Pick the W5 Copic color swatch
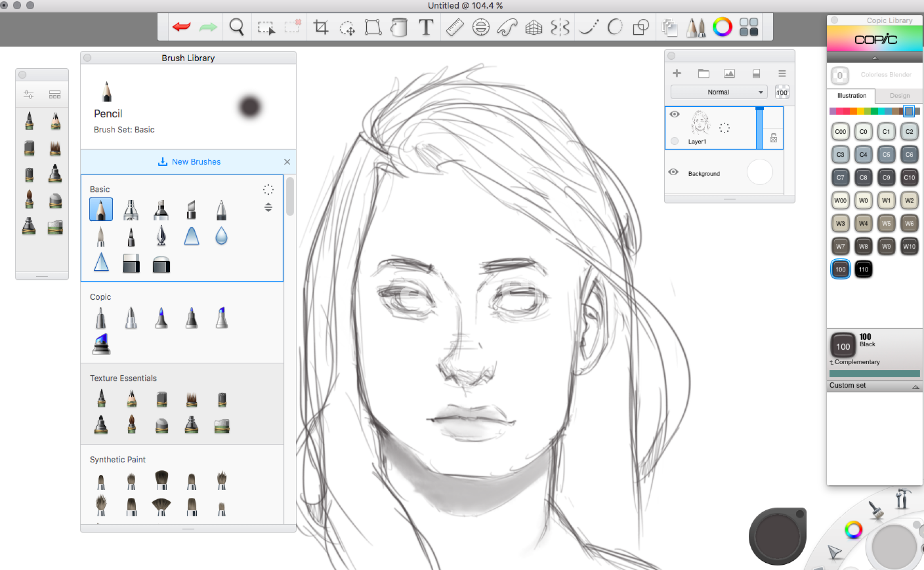Image resolution: width=924 pixels, height=570 pixels. click(x=886, y=223)
